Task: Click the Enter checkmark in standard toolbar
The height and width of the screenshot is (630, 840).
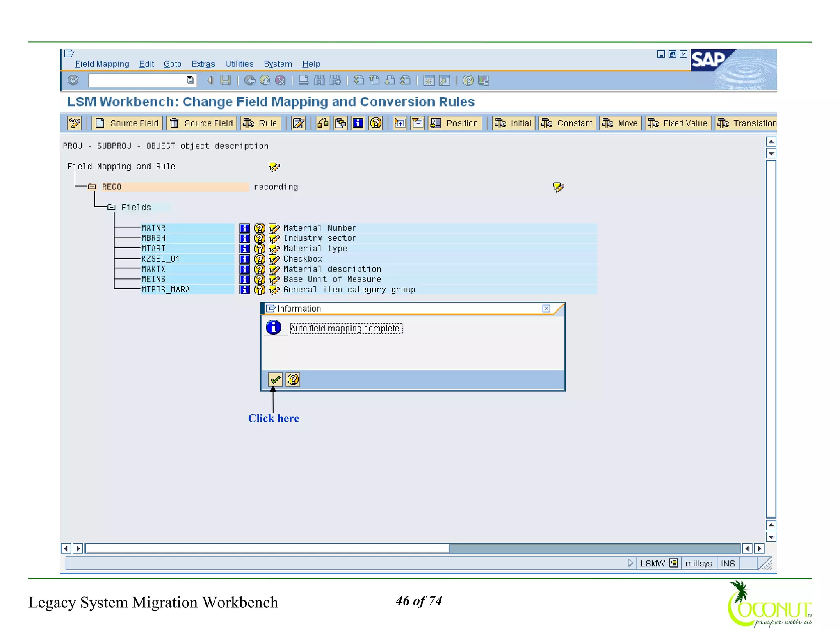Action: pos(73,80)
